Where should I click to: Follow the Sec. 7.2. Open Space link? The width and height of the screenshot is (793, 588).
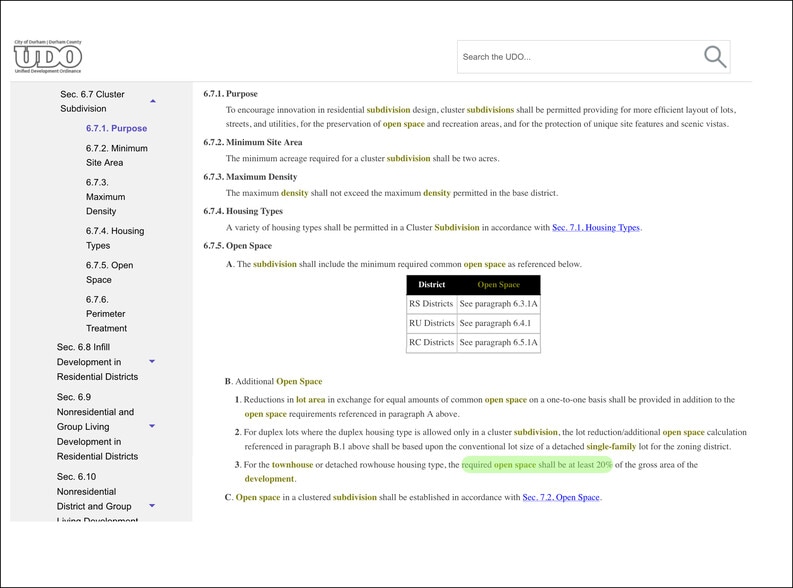tap(561, 497)
